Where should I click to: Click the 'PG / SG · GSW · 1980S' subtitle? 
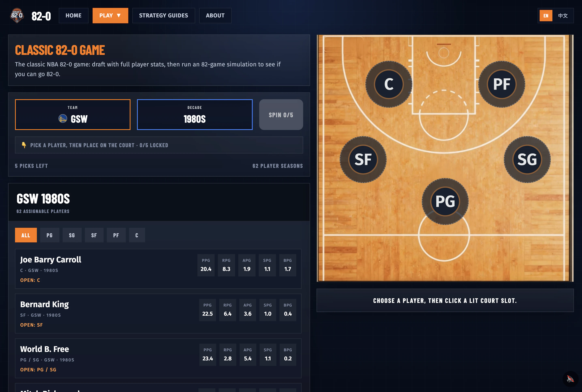tap(47, 360)
